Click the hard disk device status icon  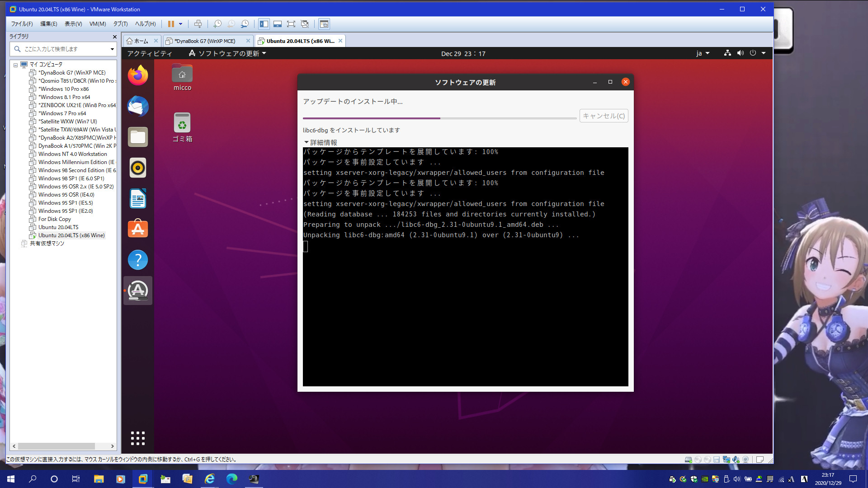click(x=688, y=460)
